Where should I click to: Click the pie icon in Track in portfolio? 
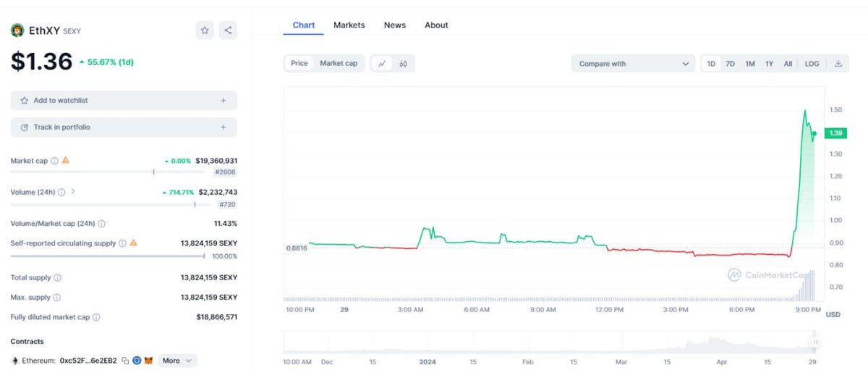click(x=25, y=127)
